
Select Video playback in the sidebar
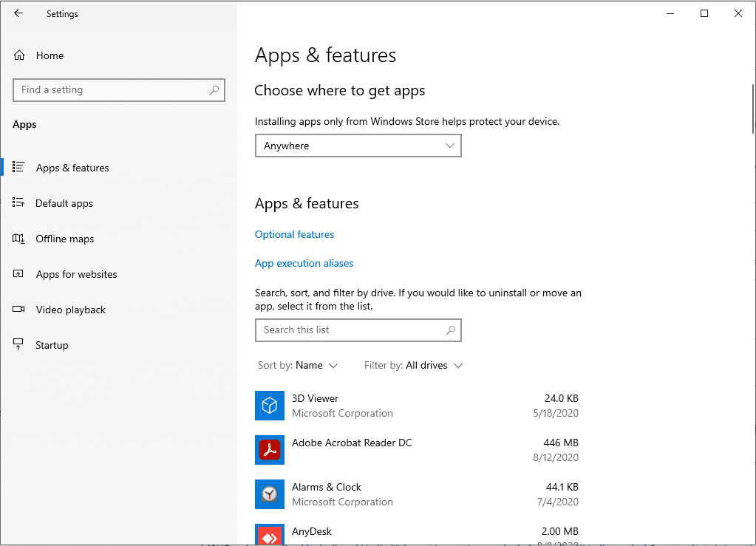[71, 310]
